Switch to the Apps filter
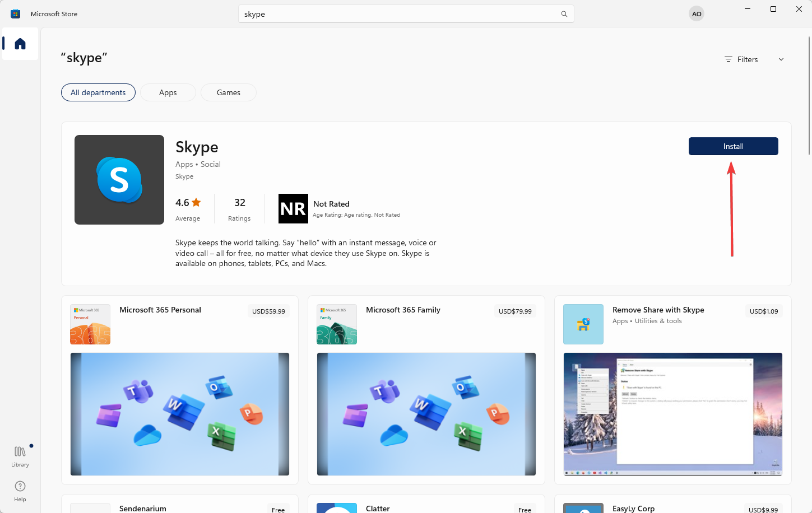Image resolution: width=812 pixels, height=513 pixels. 168,92
